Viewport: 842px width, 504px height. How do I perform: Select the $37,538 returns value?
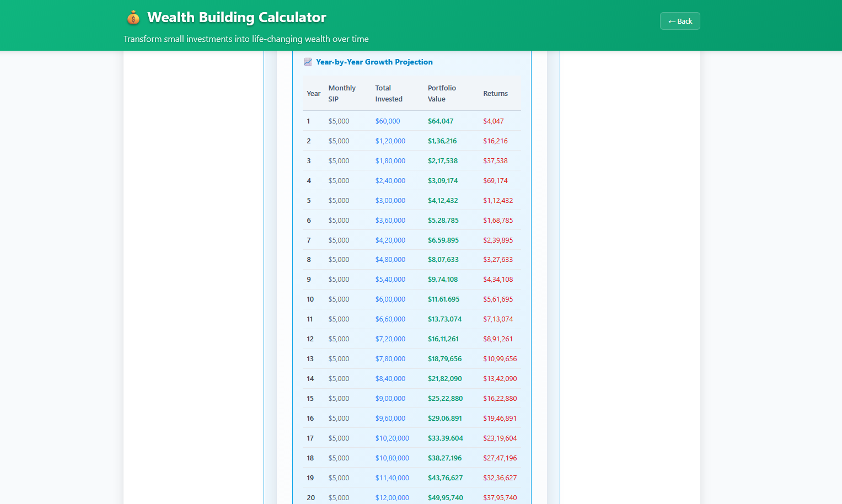[x=495, y=160]
